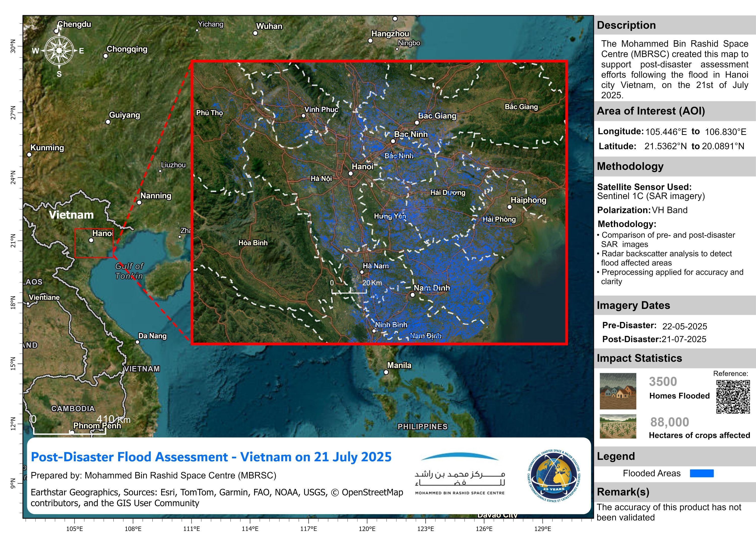Screen dimensions: 756x534
Task: Click the Bac Ninh city marker dot
Action: pos(393,141)
